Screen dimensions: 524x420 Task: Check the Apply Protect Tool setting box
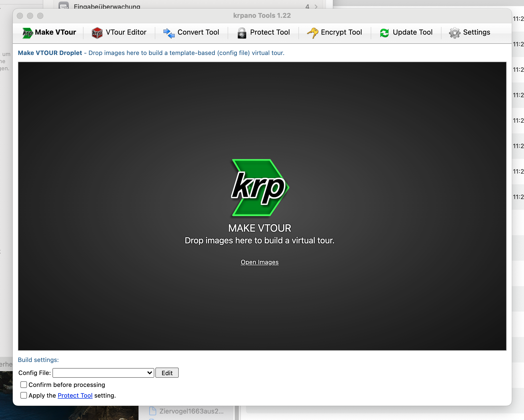coord(24,395)
